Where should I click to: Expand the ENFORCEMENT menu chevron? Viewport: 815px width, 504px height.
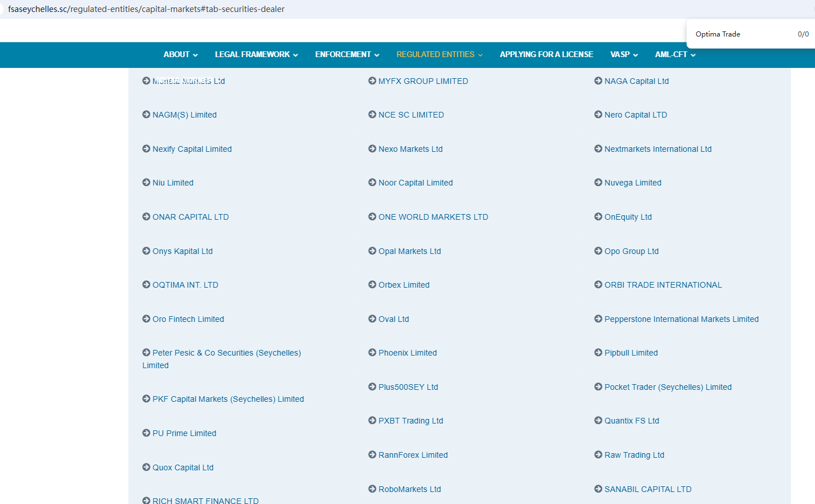coord(377,55)
